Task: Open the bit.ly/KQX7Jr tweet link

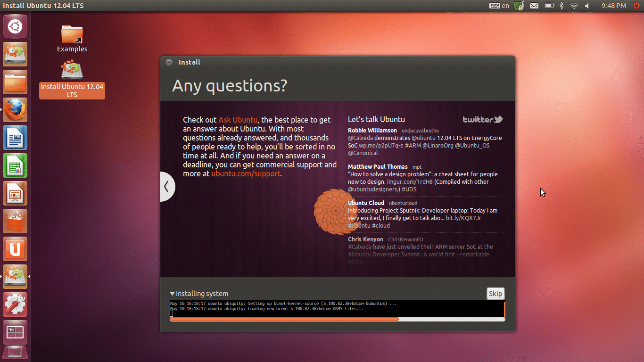Action: pyautogui.click(x=463, y=218)
